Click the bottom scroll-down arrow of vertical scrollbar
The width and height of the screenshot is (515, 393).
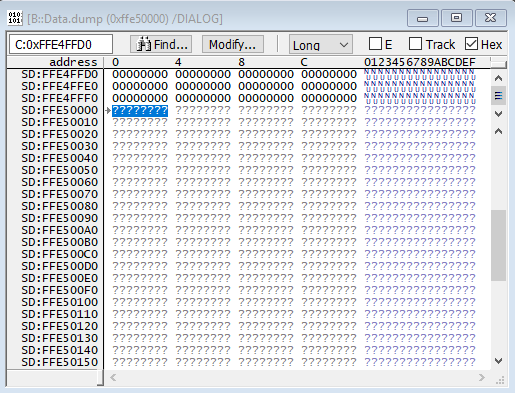pyautogui.click(x=498, y=361)
